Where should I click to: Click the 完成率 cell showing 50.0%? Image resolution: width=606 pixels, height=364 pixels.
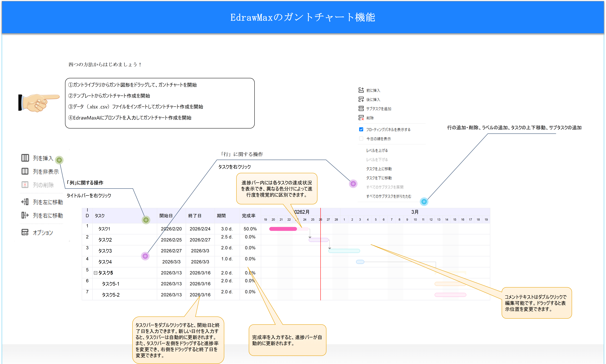pyautogui.click(x=250, y=229)
